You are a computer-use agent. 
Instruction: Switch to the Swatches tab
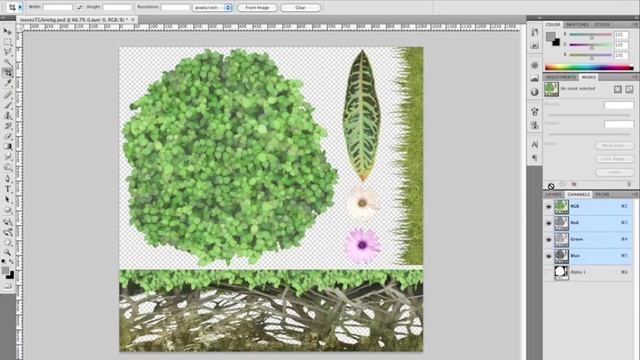[x=577, y=25]
